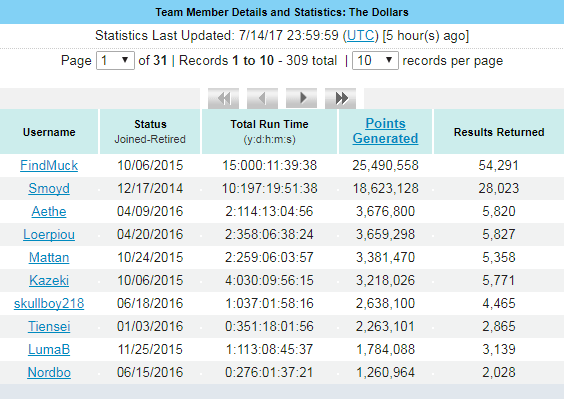This screenshot has height=399, width=564.
Task: Open skullboy218's member profile
Action: click(x=49, y=304)
